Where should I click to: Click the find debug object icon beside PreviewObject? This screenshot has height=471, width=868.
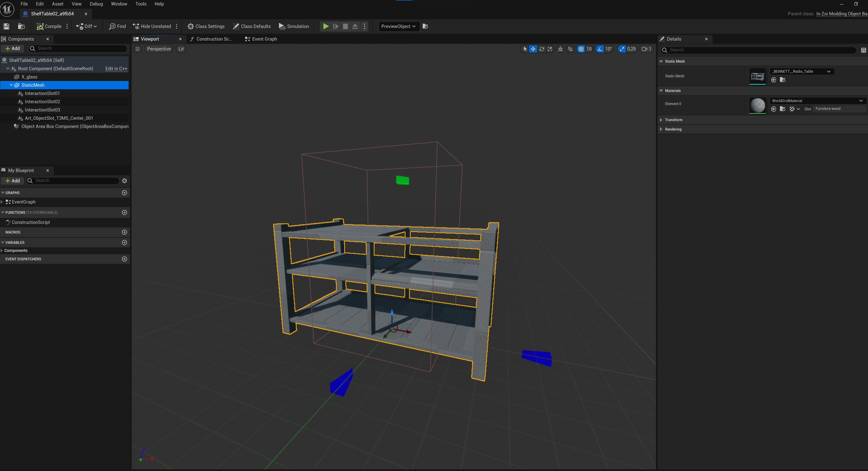[x=425, y=26]
